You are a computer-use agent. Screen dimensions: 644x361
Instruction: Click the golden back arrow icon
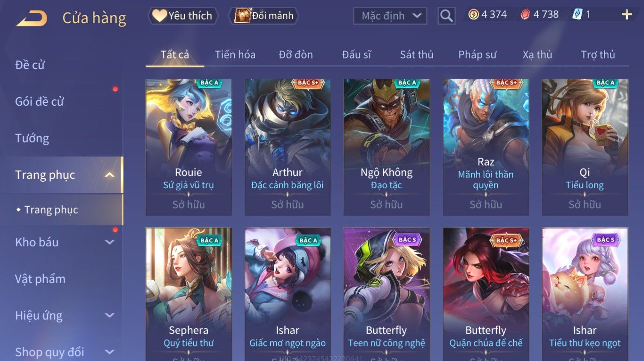click(32, 18)
